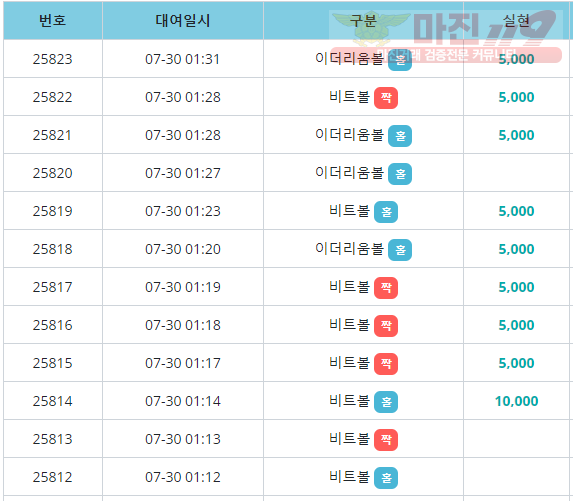Select the red 짝 badge in row 25815

[x=386, y=364]
